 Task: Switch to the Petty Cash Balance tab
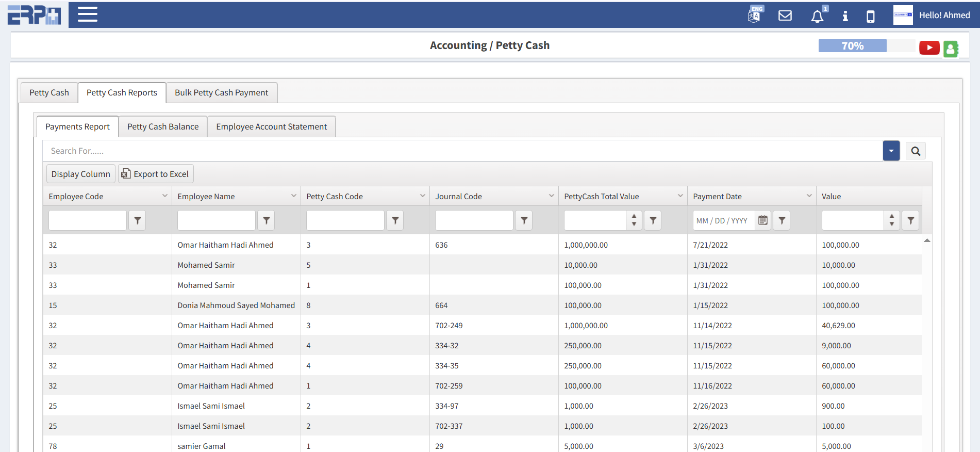pyautogui.click(x=163, y=127)
